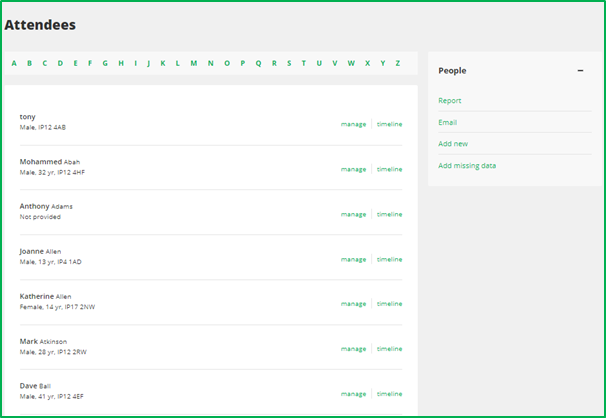606x418 pixels.
Task: Filter attendees by letter O
Action: click(x=227, y=63)
